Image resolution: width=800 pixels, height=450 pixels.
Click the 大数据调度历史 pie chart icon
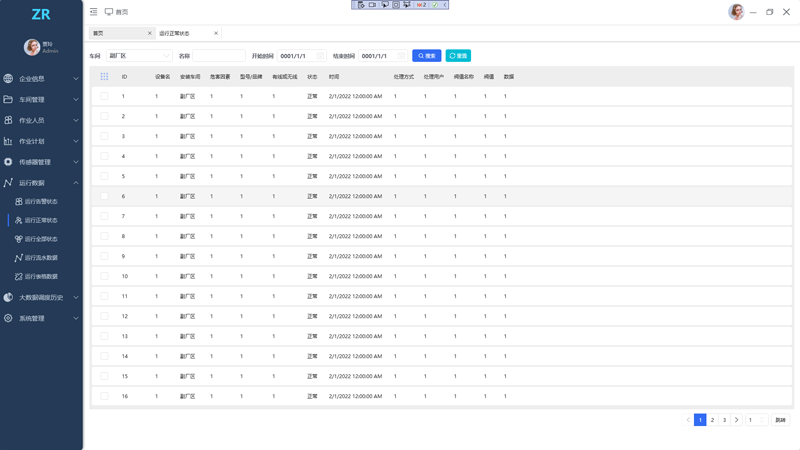pos(8,297)
